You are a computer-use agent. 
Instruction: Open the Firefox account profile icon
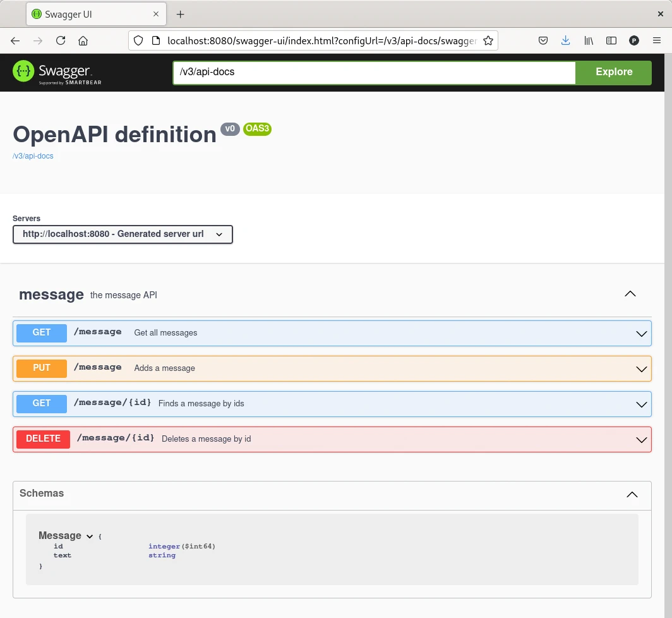point(634,40)
